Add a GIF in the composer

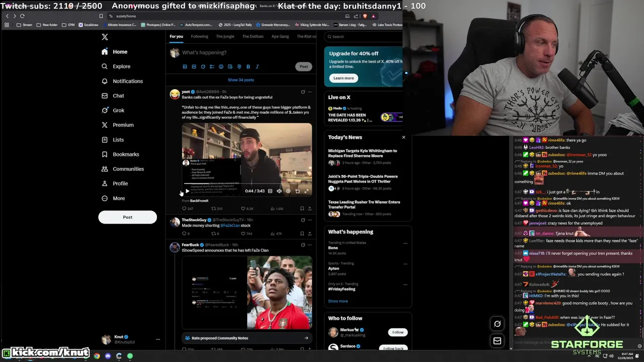(194, 66)
